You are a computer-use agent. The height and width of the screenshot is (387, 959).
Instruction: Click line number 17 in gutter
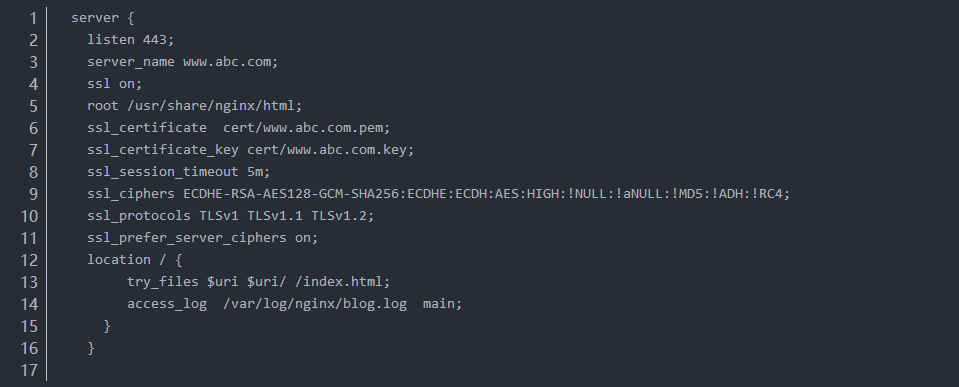tap(29, 370)
